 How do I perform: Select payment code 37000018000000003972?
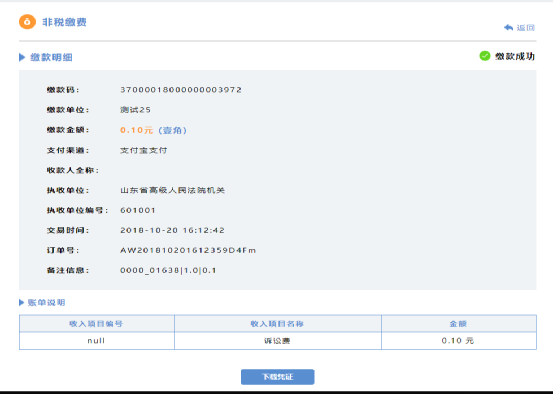point(181,90)
